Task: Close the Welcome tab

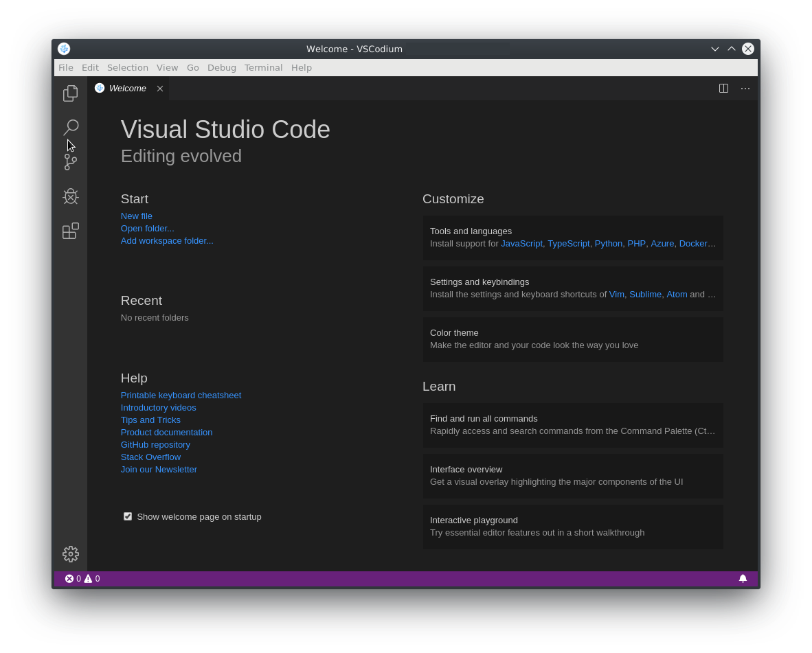Action: (x=160, y=89)
